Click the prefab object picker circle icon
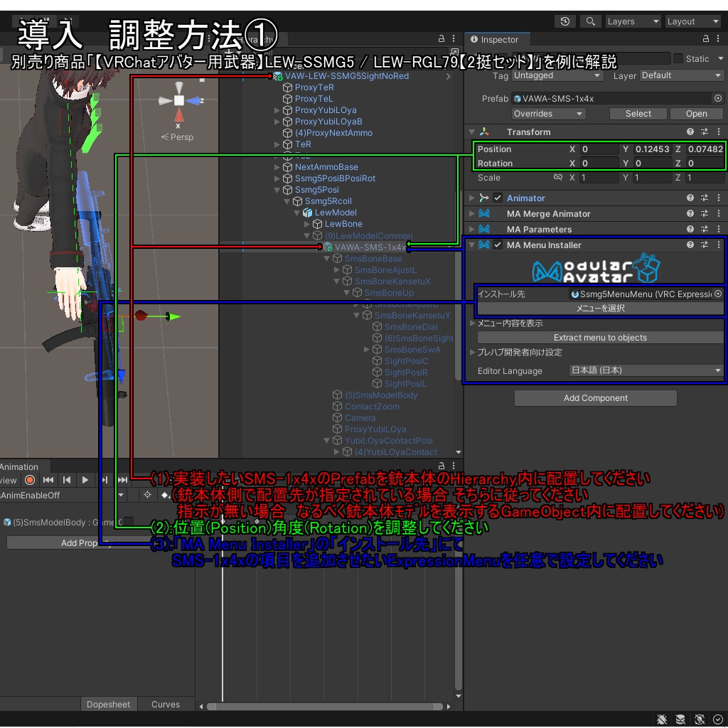 click(718, 98)
